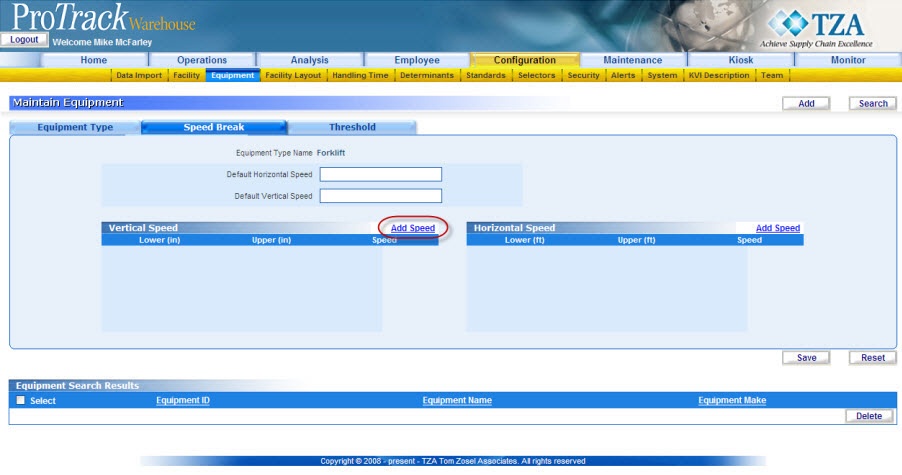Switch to Speed Break tab
This screenshot has width=902, height=475.
(x=214, y=127)
